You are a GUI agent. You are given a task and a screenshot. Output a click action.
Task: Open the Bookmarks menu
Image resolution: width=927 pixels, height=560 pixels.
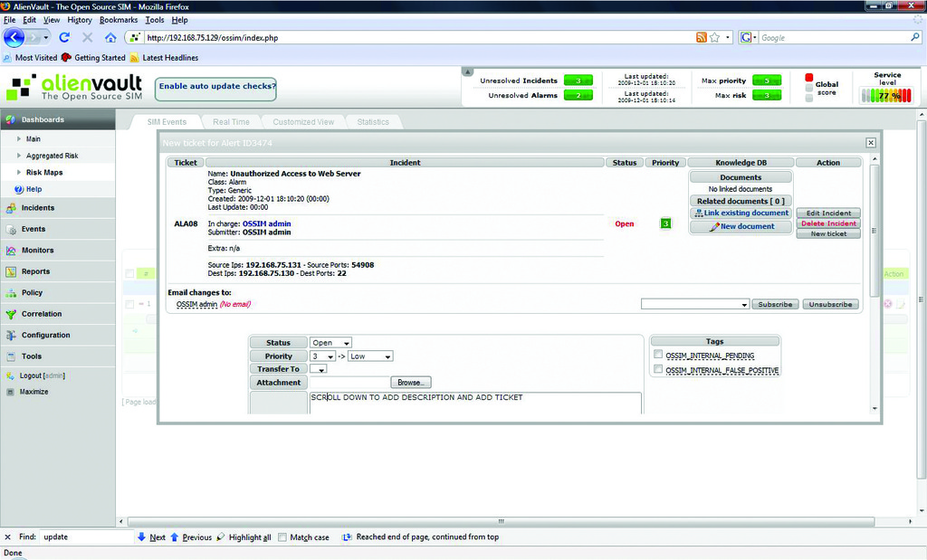pyautogui.click(x=119, y=19)
